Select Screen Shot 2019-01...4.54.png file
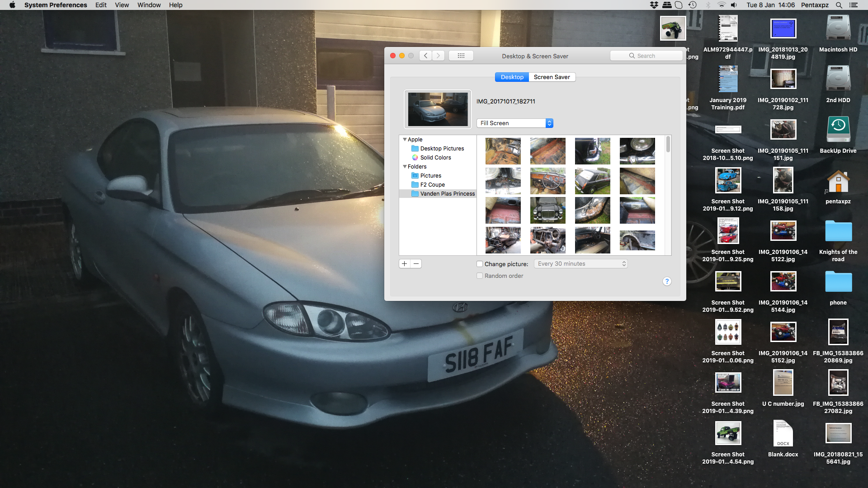The width and height of the screenshot is (868, 488). click(728, 433)
